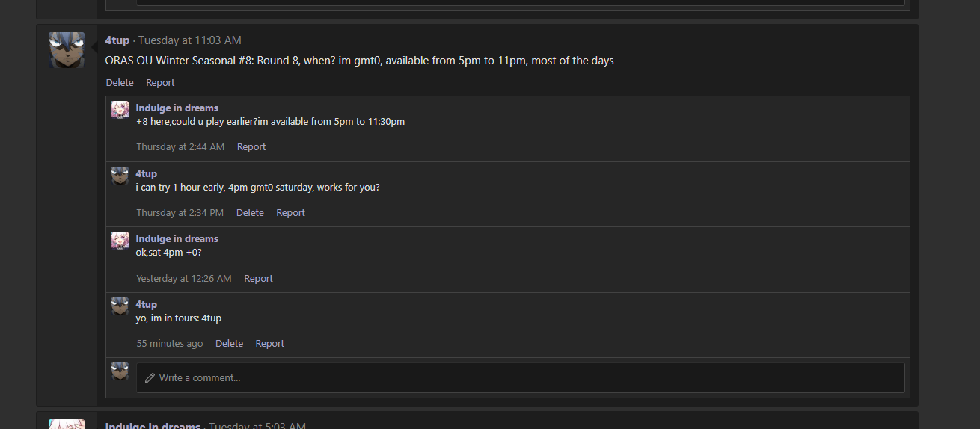
Task: Delete the '4pm gmt0 saturday' comment
Action: pyautogui.click(x=250, y=213)
